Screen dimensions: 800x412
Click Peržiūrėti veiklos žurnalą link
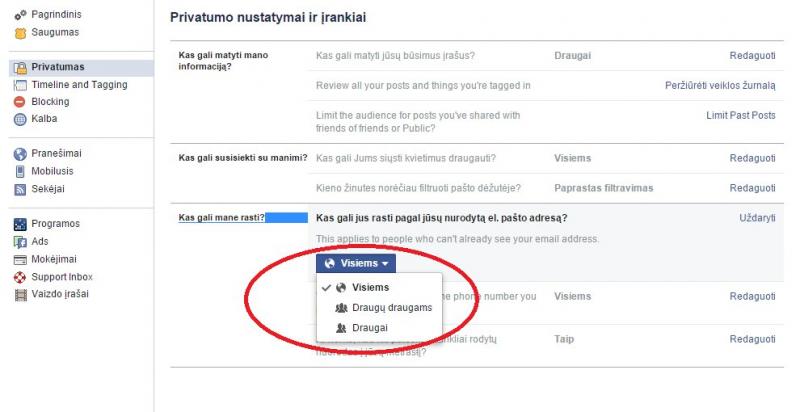coord(720,86)
